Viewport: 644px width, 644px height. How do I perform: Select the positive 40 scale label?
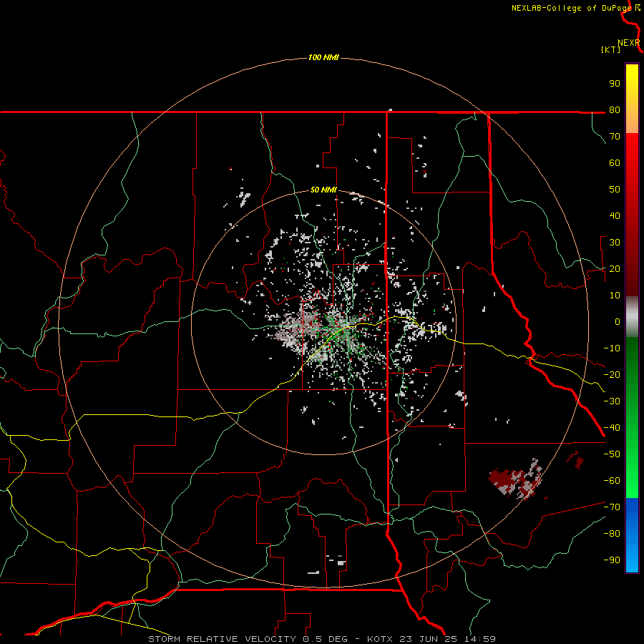tap(615, 215)
